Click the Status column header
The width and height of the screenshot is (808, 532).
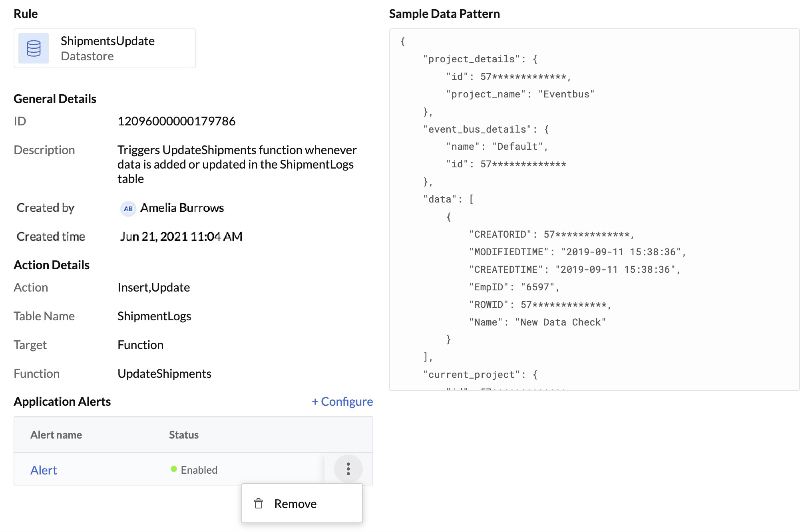click(183, 435)
